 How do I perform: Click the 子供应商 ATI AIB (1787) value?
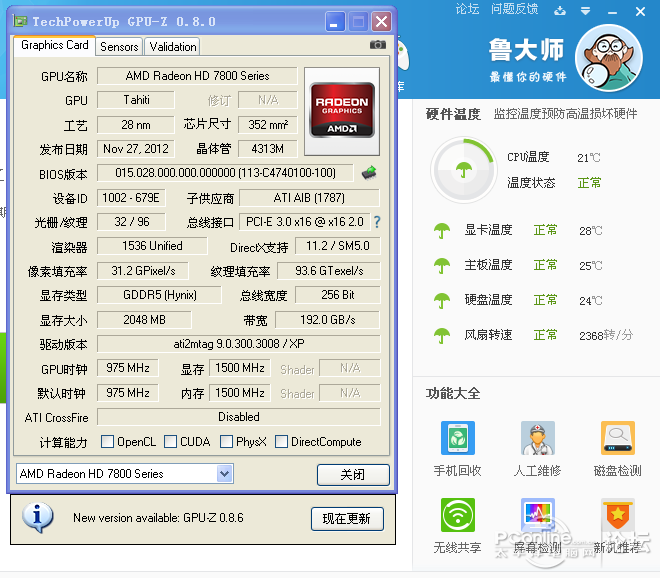point(309,198)
